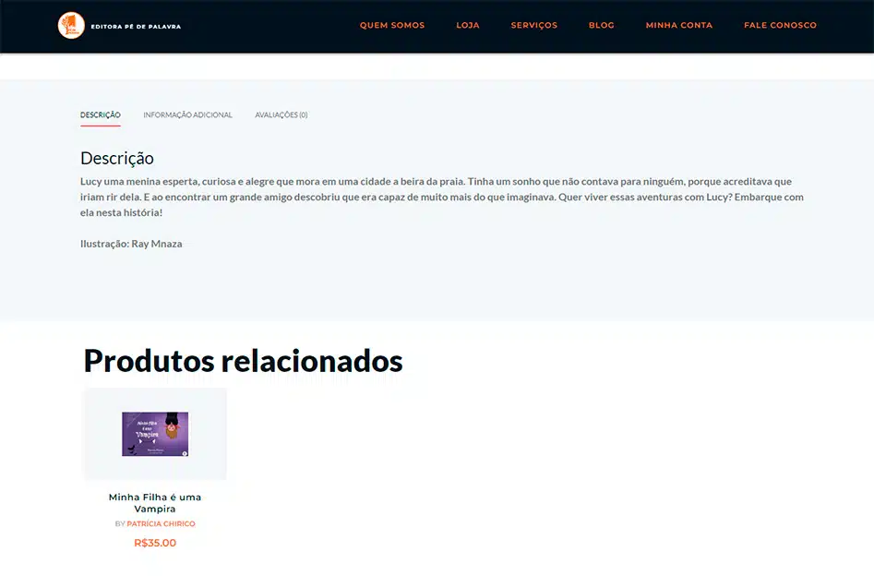This screenshot has height=588, width=874.
Task: Open the Fale Conosco menu item
Action: [780, 25]
